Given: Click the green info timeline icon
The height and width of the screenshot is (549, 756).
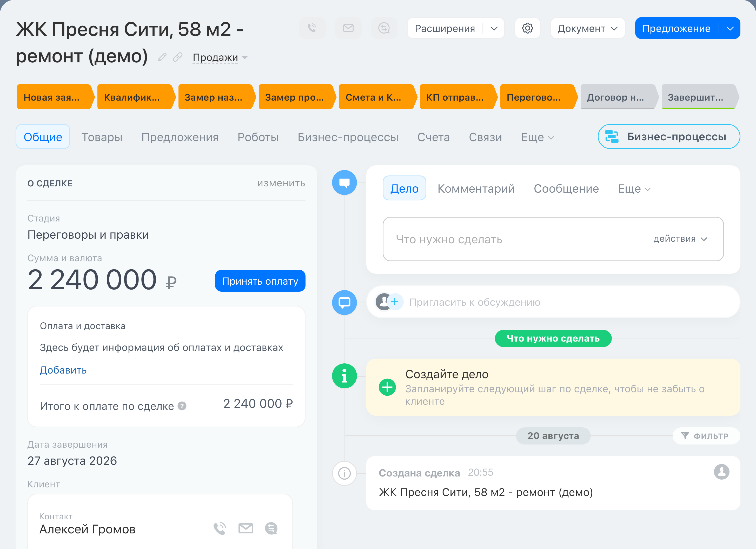Looking at the screenshot, I should (344, 376).
